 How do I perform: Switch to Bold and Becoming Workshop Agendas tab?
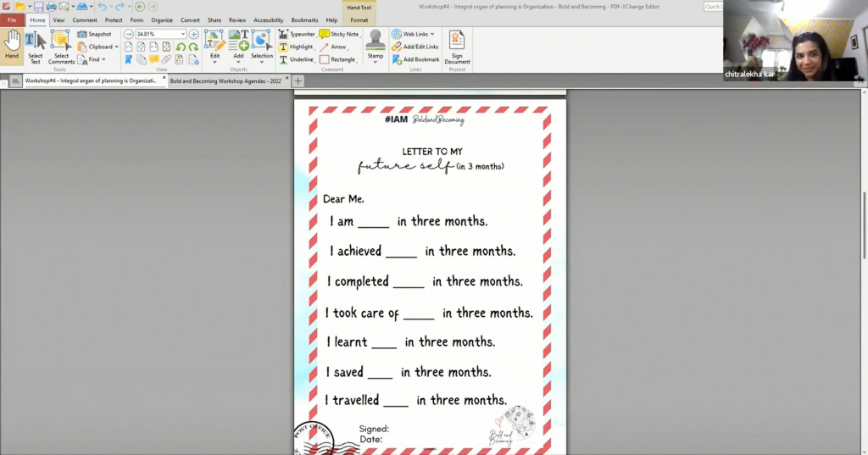tap(224, 80)
